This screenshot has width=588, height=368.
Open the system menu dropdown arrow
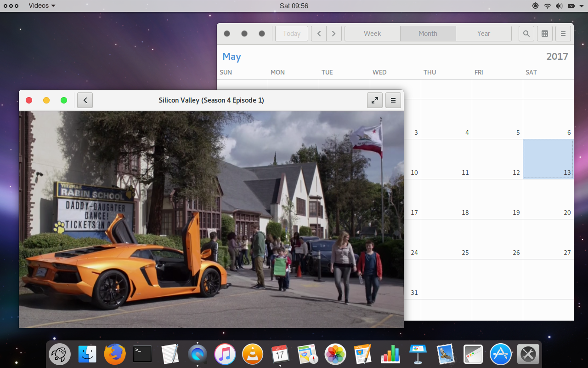tap(581, 6)
